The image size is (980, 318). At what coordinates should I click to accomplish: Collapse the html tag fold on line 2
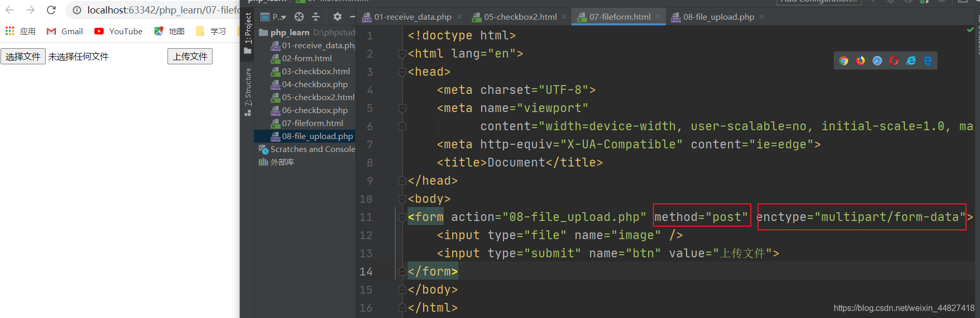(x=402, y=53)
